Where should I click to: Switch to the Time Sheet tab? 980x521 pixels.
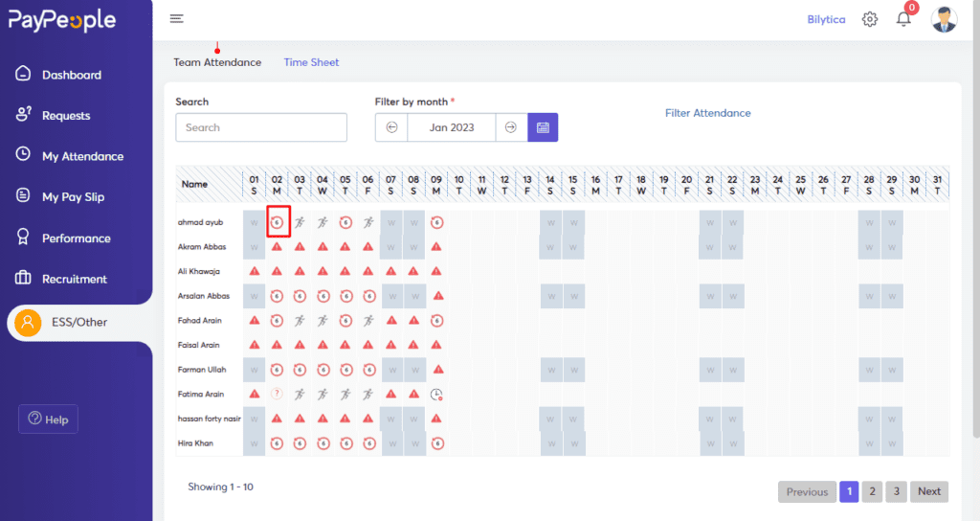coord(311,62)
